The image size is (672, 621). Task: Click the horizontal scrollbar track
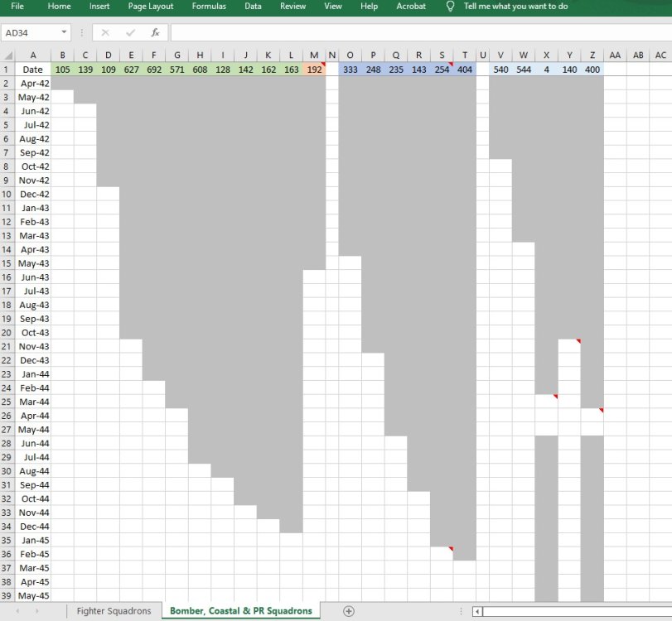578,612
